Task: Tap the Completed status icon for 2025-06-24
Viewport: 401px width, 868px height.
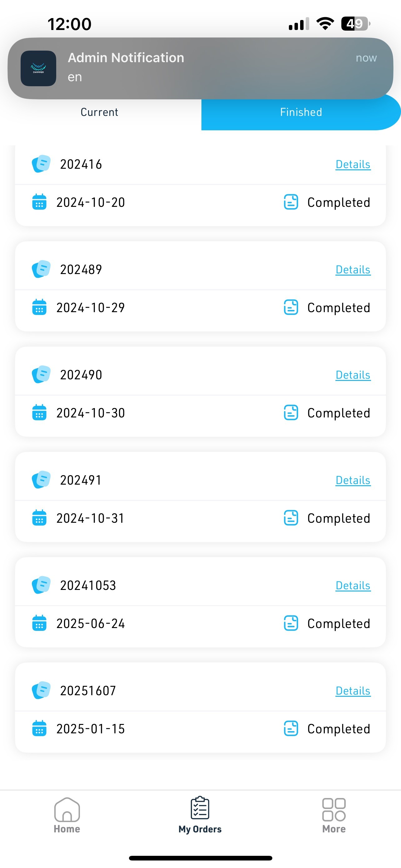Action: point(291,623)
